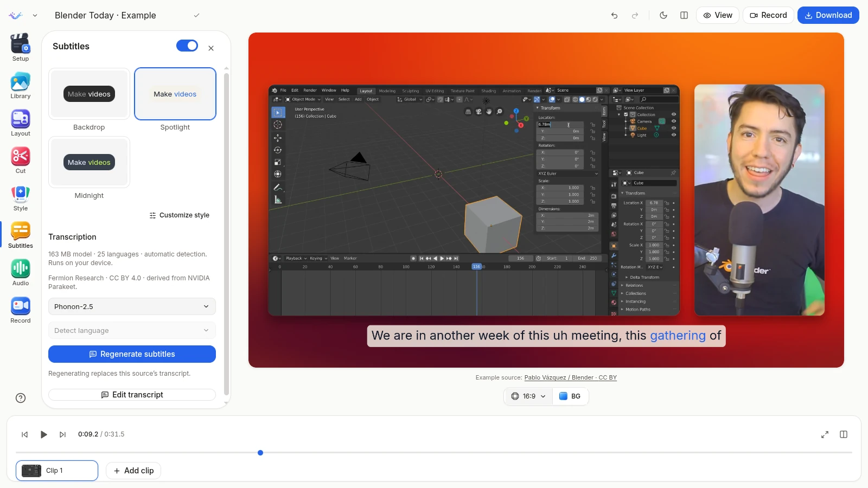This screenshot has width=868, height=488.
Task: Click Edit transcript button
Action: (x=132, y=395)
